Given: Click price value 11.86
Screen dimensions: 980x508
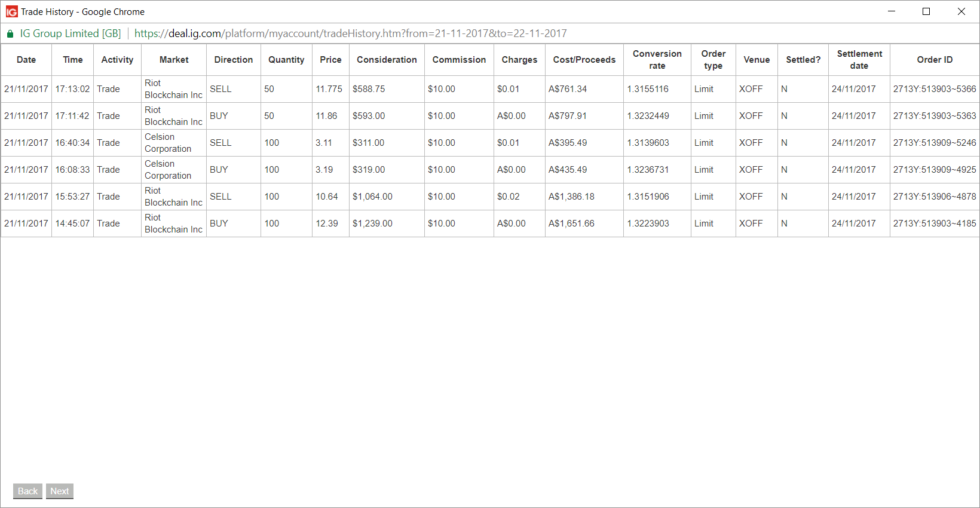Looking at the screenshot, I should tap(326, 116).
